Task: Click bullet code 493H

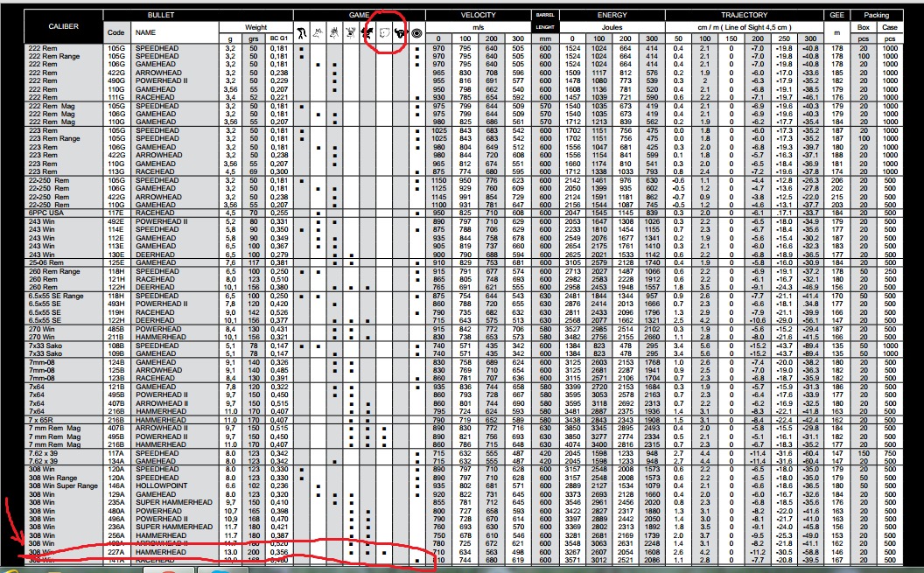Action: tap(116, 304)
